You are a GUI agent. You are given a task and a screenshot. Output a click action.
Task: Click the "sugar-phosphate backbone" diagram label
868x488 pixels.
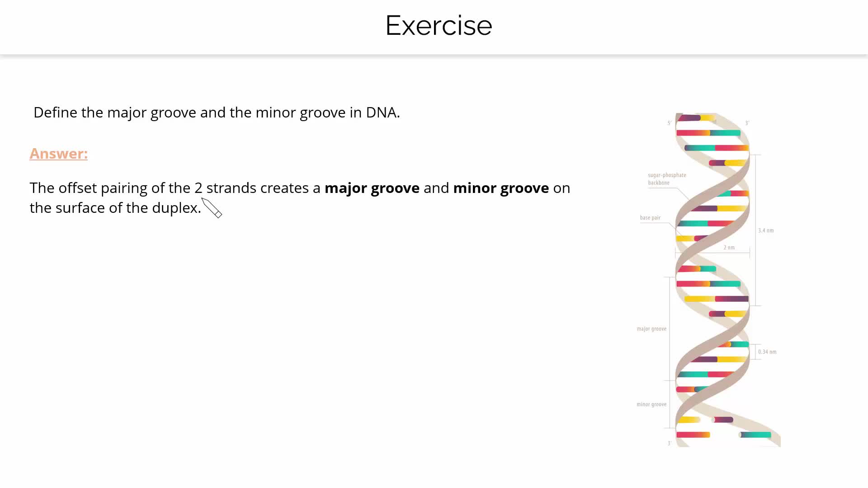tap(666, 179)
